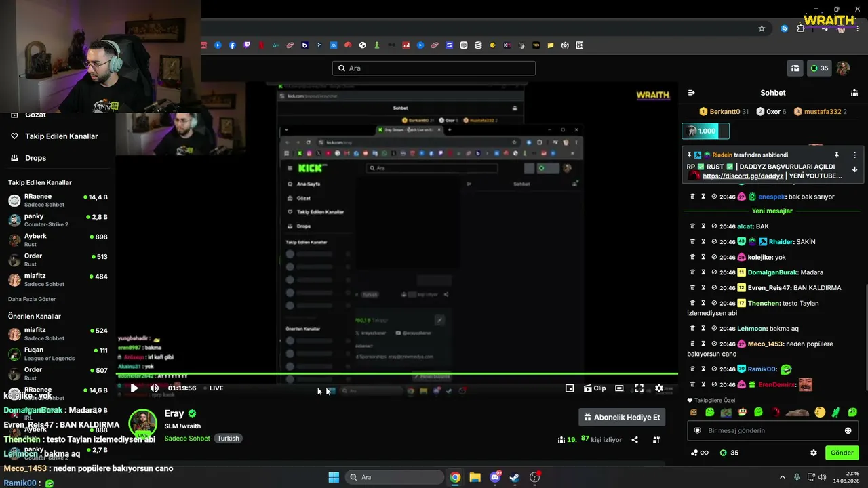Open the Kick points balance 35 in header

(x=819, y=68)
